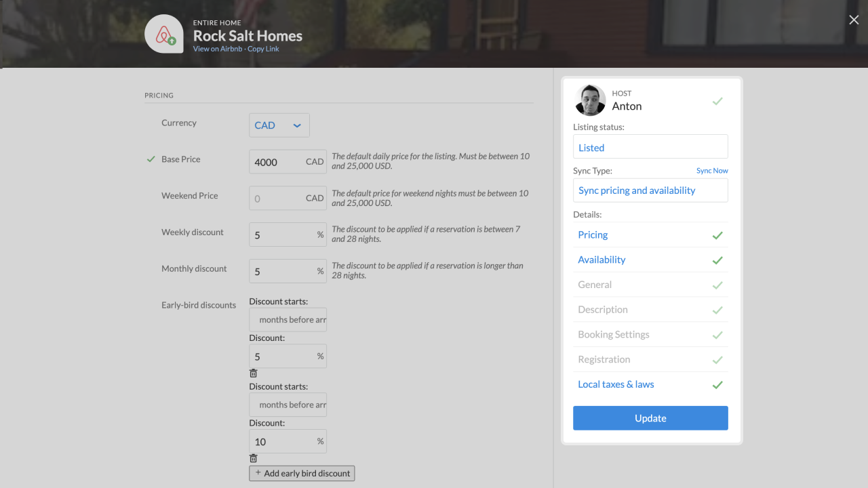Viewport: 868px width, 488px height.
Task: Focus the Base Price field showing 4000
Action: (288, 162)
